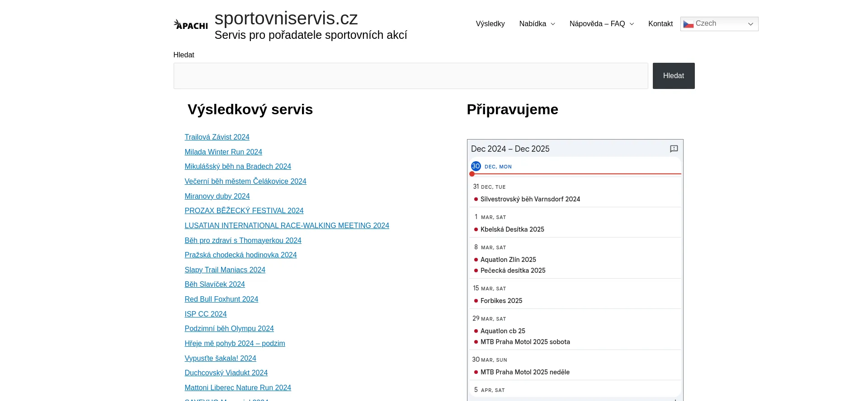
Task: Select MTB Praha Motol 2025 neděle event
Action: 525,372
